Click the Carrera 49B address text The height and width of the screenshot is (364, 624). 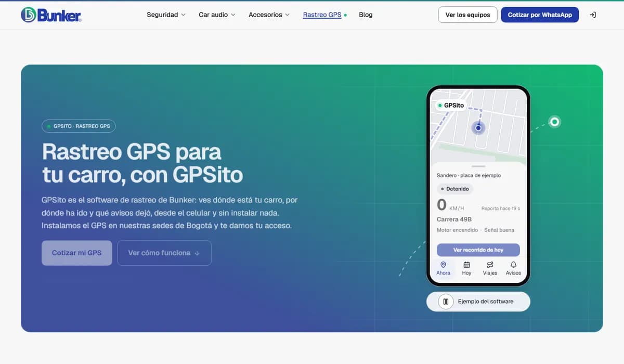pos(454,219)
